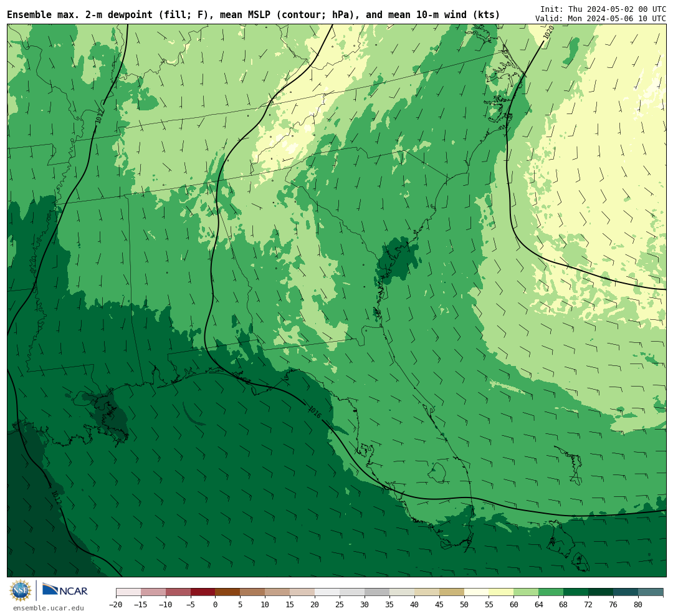Click the 72-76 dark green colorbar swatch

click(601, 592)
